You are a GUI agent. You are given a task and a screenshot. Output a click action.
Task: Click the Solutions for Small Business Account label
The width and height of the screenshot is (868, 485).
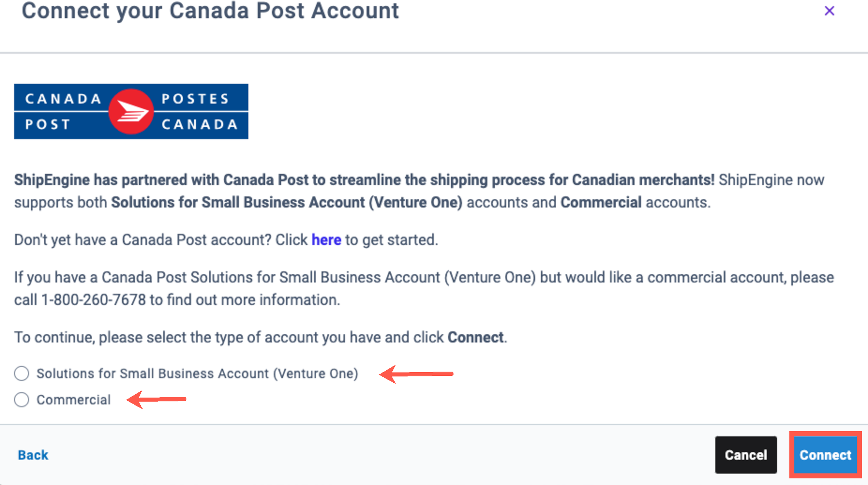[x=197, y=374]
